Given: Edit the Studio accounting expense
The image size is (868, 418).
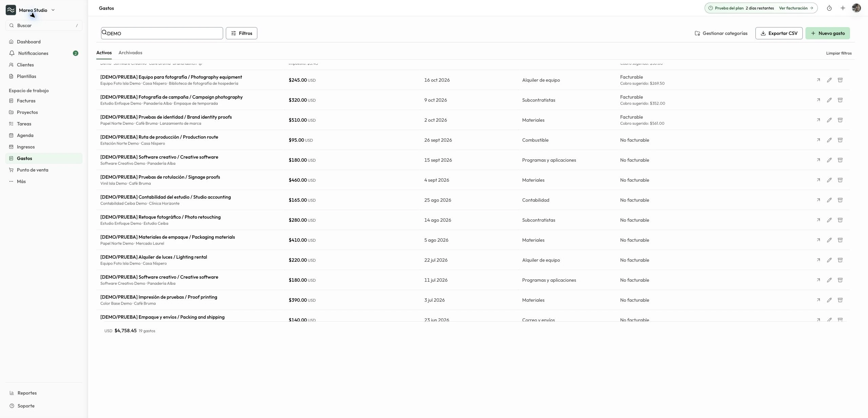Looking at the screenshot, I should point(829,200).
